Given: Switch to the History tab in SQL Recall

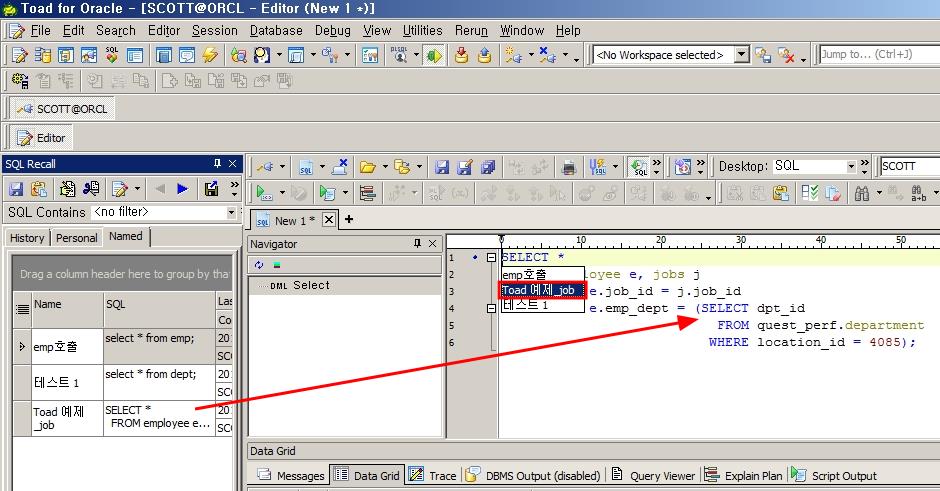Looking at the screenshot, I should (x=27, y=238).
